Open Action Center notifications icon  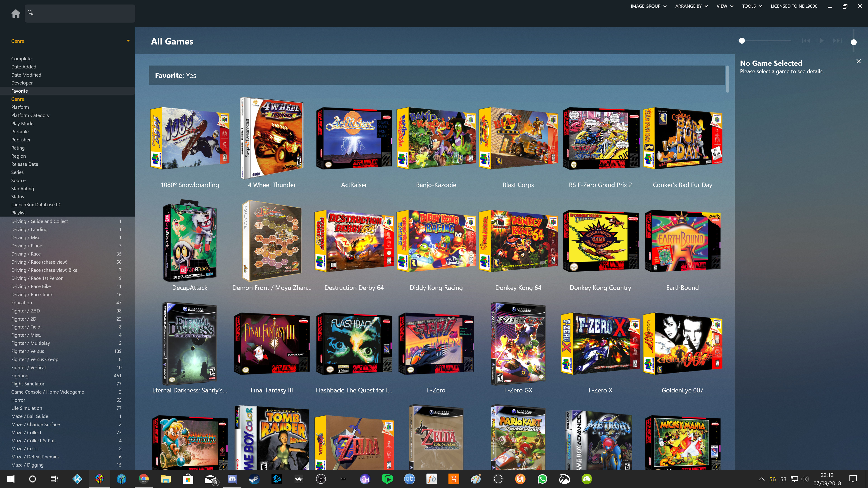click(853, 479)
